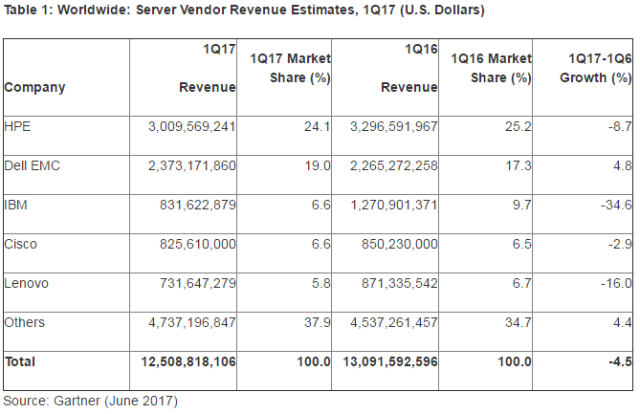The image size is (640, 414).
Task: Select the Cisco row label
Action: [20, 244]
